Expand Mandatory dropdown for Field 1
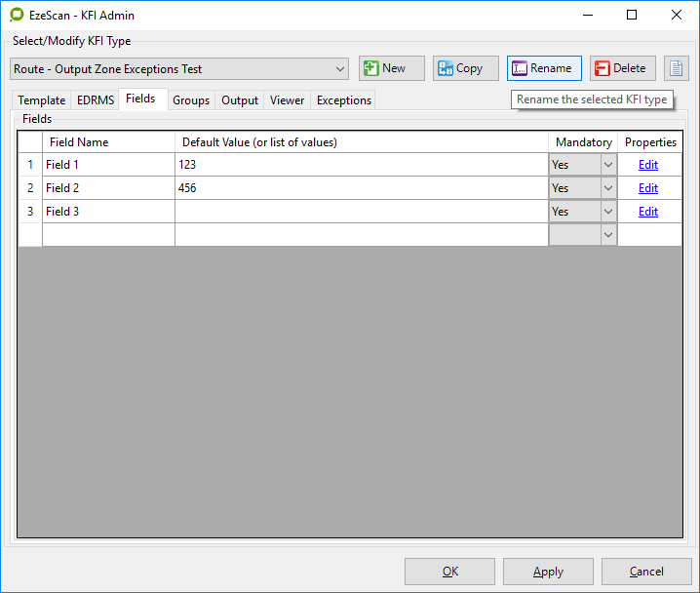 click(x=608, y=165)
